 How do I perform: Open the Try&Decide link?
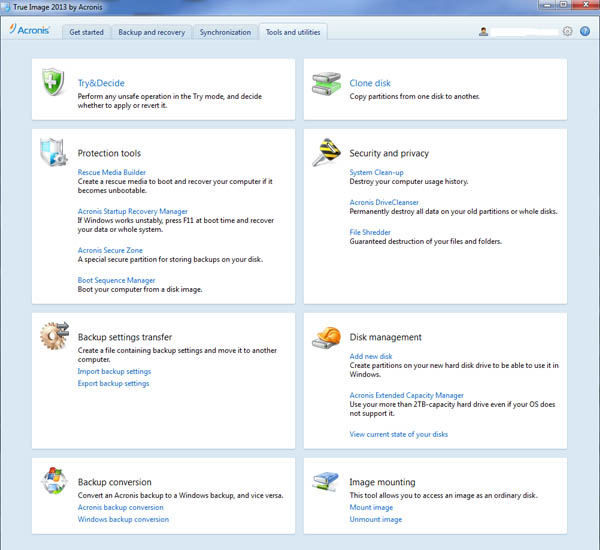pos(101,83)
